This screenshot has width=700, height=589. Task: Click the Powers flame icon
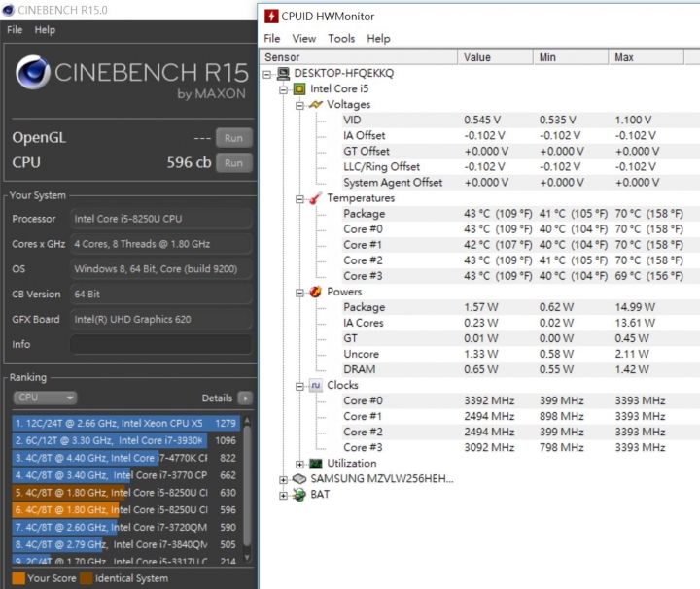[x=315, y=292]
